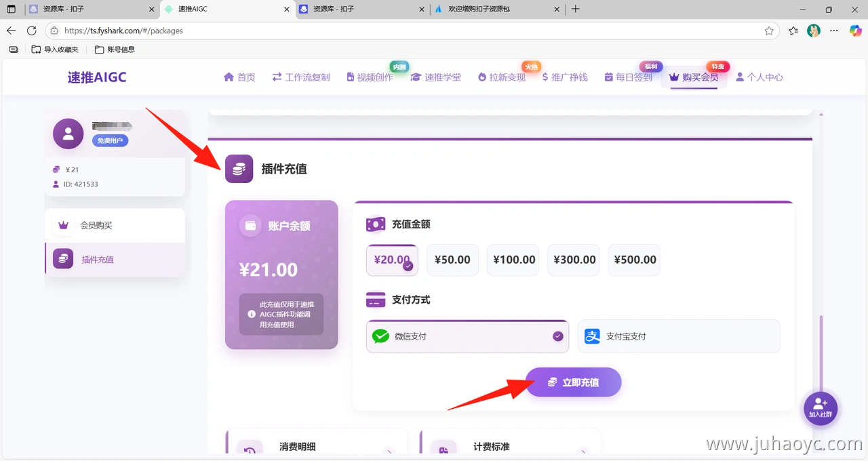Switch to the 速推AIGC browser tab
The image size is (868, 461).
[226, 9]
